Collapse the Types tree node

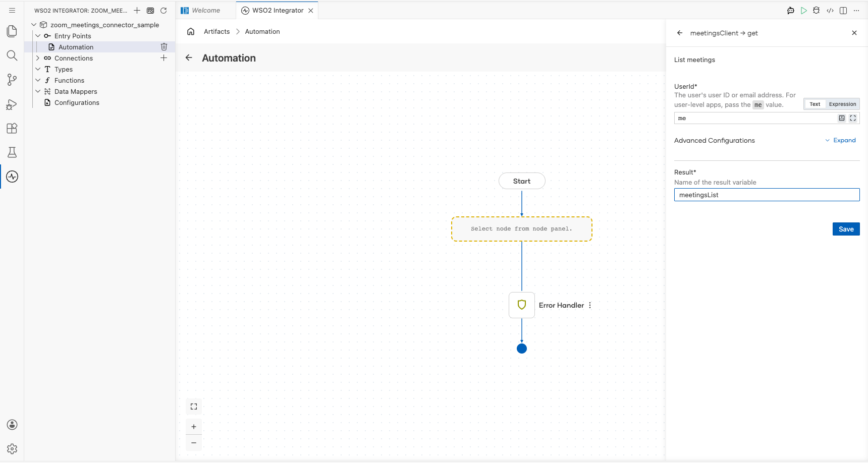tap(38, 69)
